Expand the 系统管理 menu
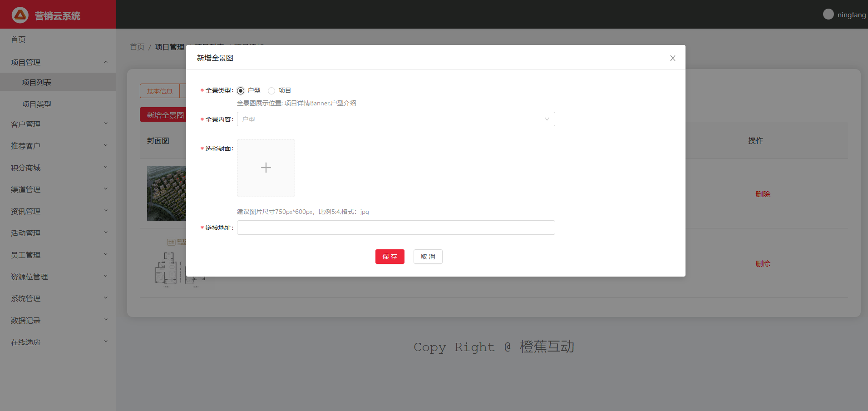The width and height of the screenshot is (868, 411). (x=58, y=298)
